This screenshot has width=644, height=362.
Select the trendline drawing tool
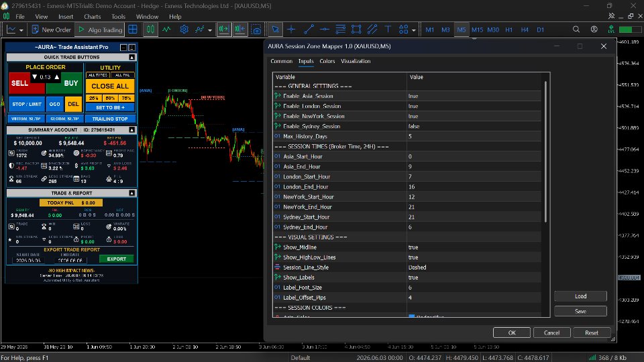[309, 29]
